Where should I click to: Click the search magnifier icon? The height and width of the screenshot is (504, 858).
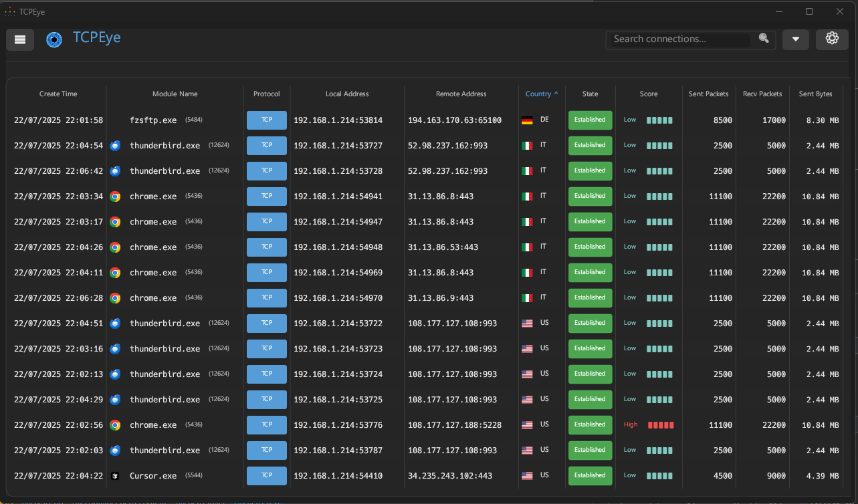click(764, 39)
